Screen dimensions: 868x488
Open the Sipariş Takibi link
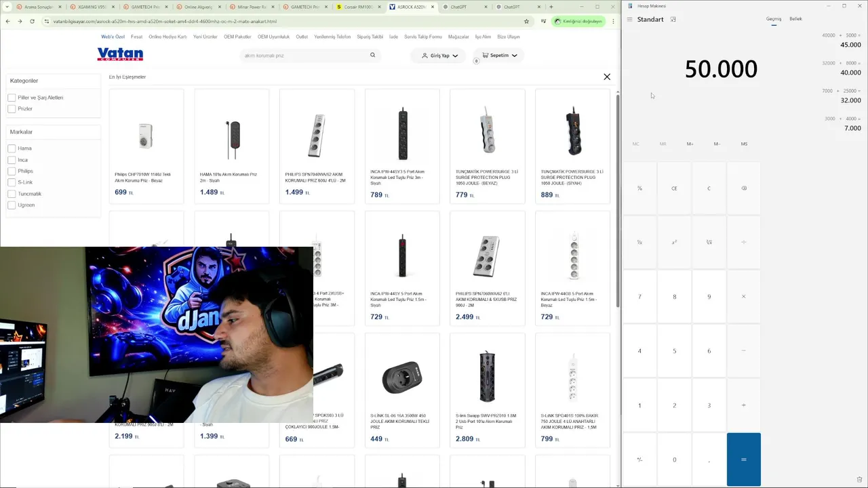pos(370,37)
